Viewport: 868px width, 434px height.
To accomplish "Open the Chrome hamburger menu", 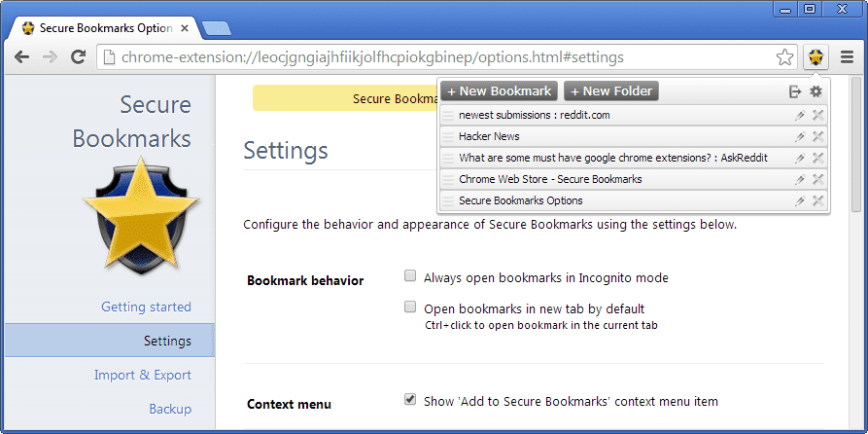I will tap(847, 56).
